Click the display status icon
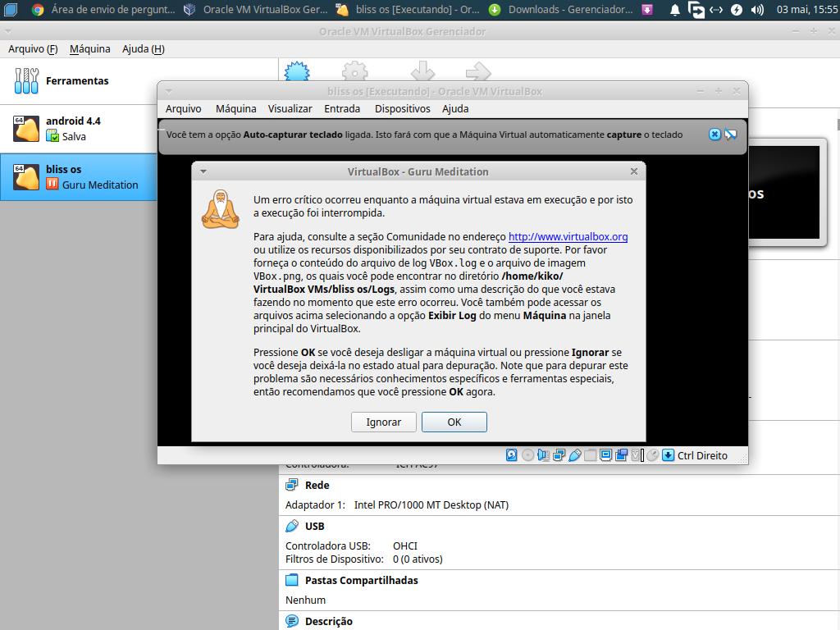The width and height of the screenshot is (840, 630). [x=605, y=455]
